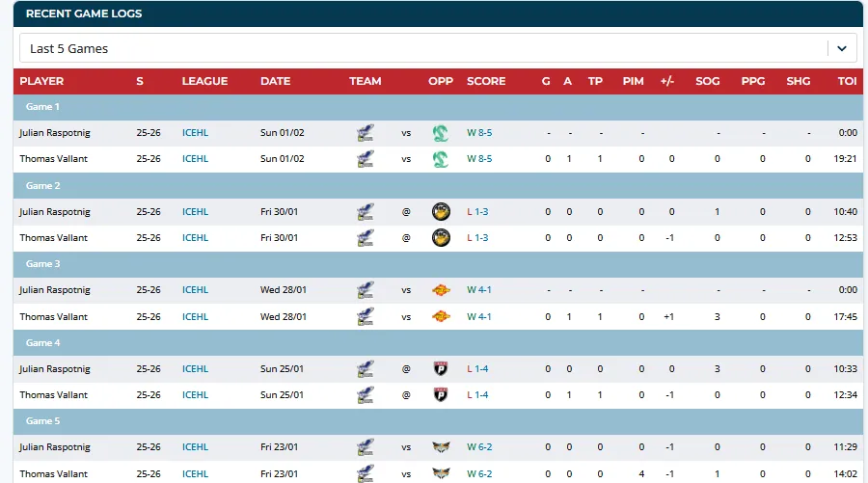Click team logo in Thomas Vallant's Sun 01/02 row
Image resolution: width=868 pixels, height=483 pixels.
(365, 159)
